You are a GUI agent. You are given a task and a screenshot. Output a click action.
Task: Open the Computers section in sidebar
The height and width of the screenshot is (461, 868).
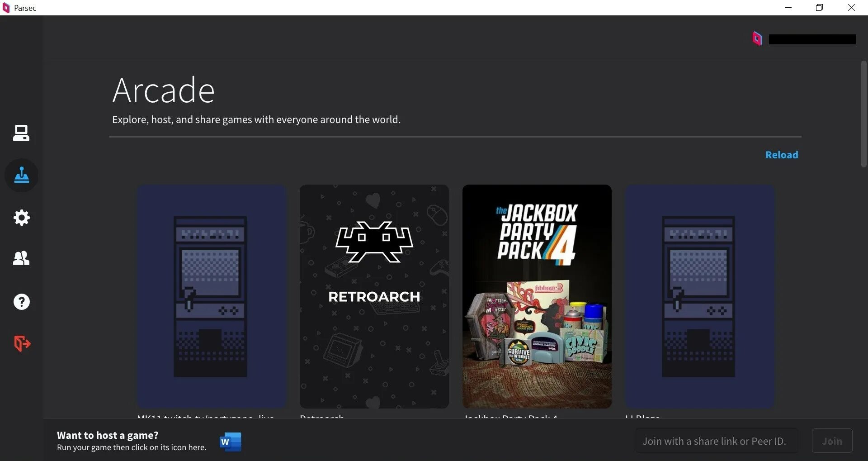pyautogui.click(x=21, y=133)
